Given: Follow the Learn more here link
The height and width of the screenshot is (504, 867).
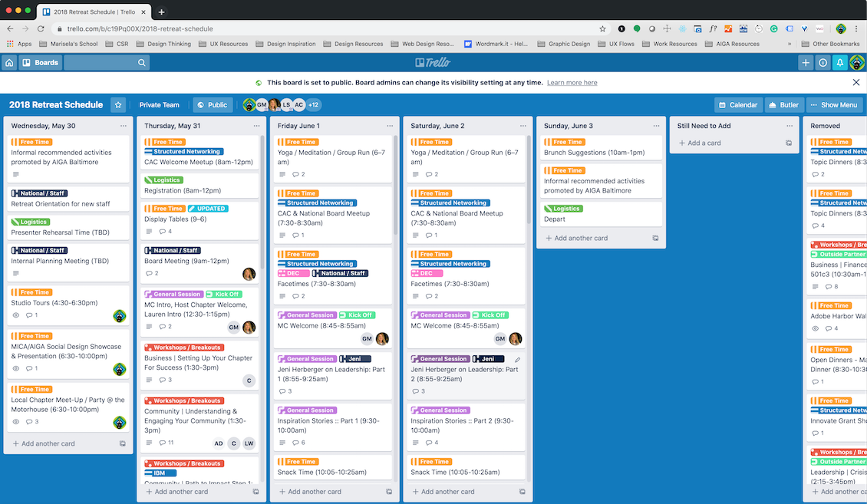Looking at the screenshot, I should click(x=572, y=82).
